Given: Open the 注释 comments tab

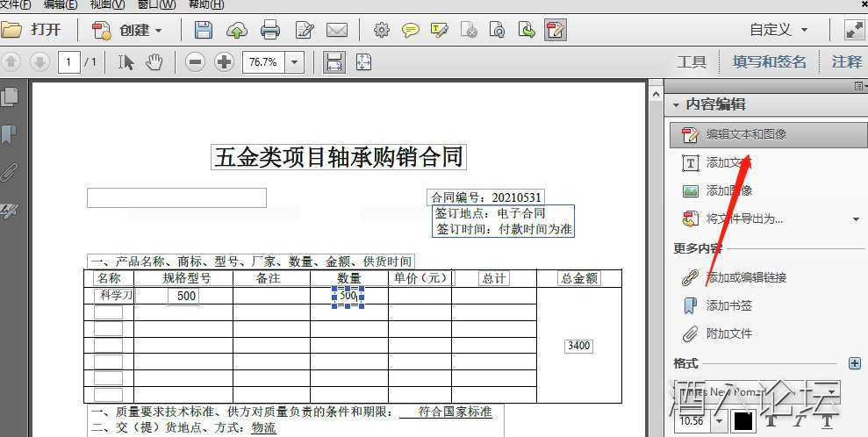Looking at the screenshot, I should (847, 61).
